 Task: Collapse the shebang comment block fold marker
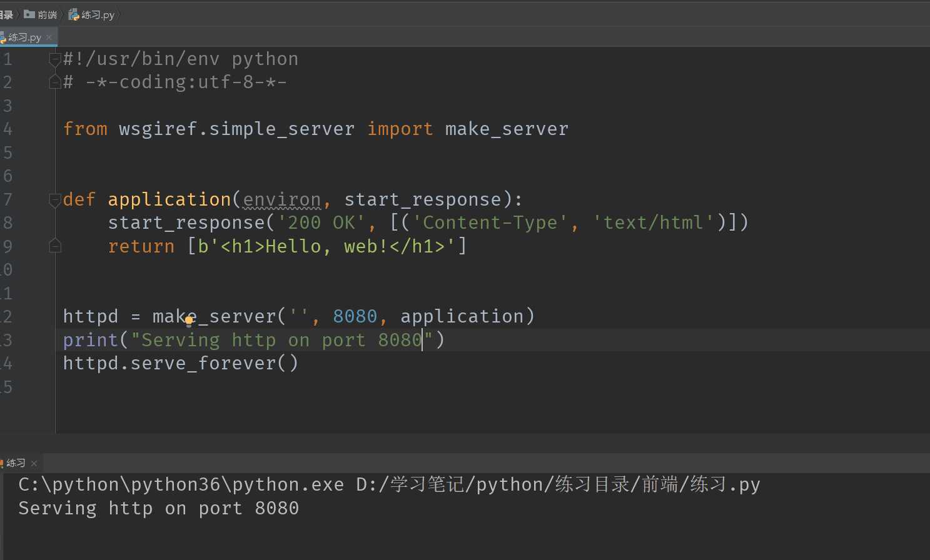(x=55, y=59)
